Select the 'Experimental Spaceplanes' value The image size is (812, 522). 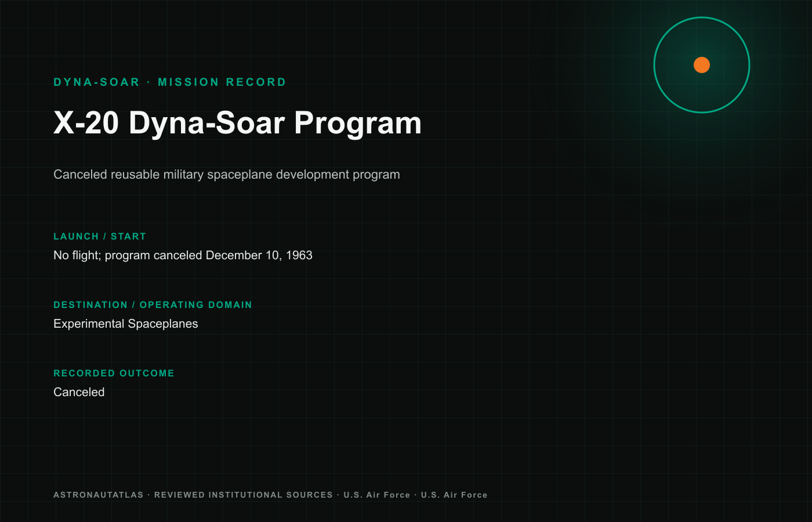click(x=126, y=324)
